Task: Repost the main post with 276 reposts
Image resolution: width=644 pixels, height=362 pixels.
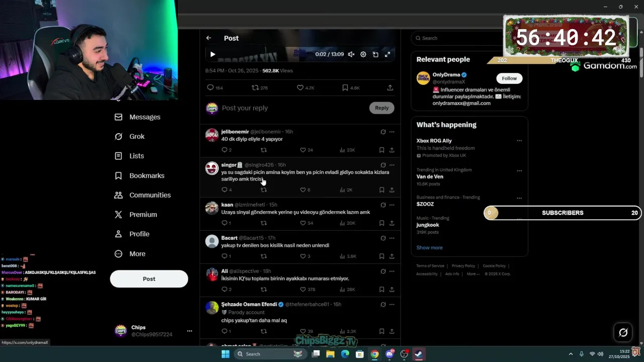Action: coord(260,87)
